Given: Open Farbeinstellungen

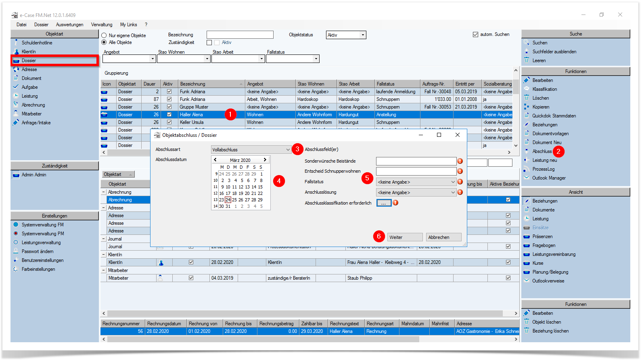Looking at the screenshot, I should pos(38,269).
